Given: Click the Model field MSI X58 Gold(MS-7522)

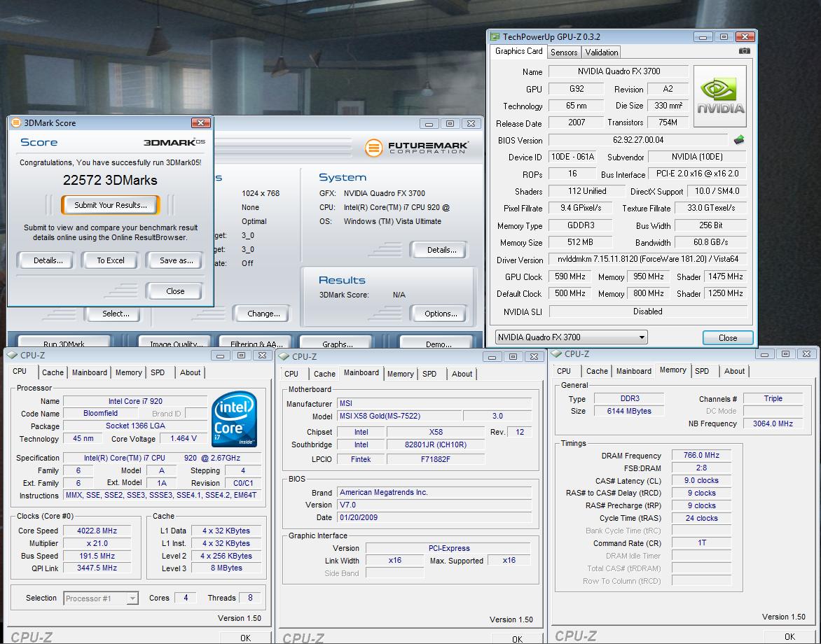Looking at the screenshot, I should click(x=399, y=416).
